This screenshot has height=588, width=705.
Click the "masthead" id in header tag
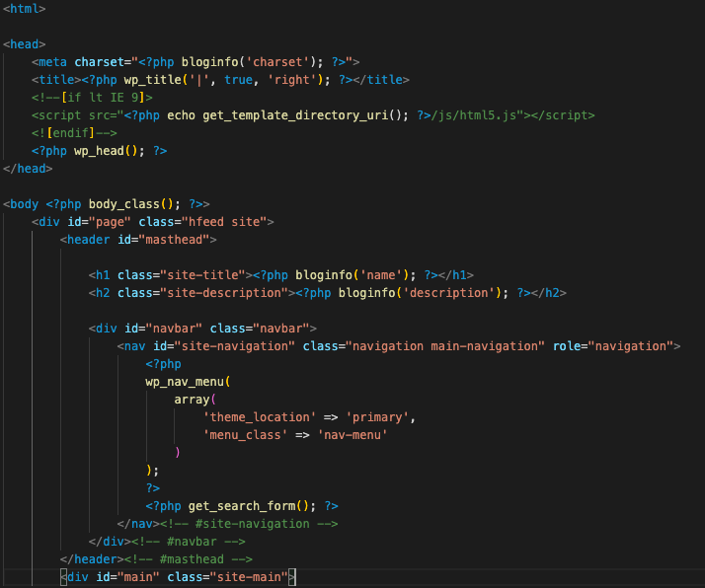point(174,240)
